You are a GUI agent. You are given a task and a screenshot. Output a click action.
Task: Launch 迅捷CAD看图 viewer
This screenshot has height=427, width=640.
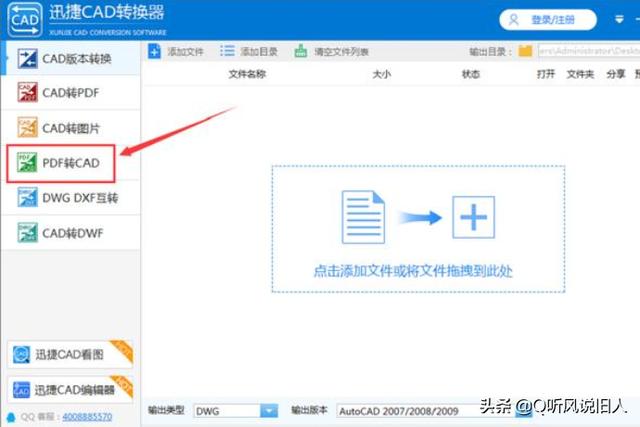(70, 354)
